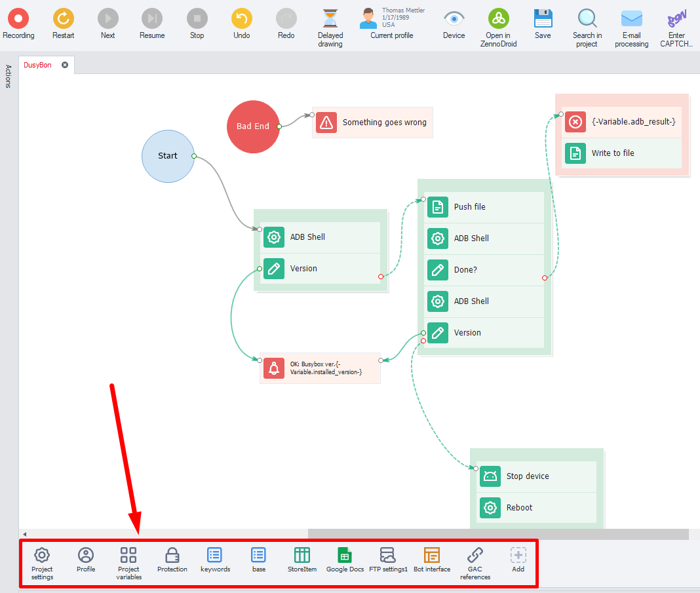Image resolution: width=700 pixels, height=593 pixels.
Task: Select the Push file action block
Action: coord(484,207)
